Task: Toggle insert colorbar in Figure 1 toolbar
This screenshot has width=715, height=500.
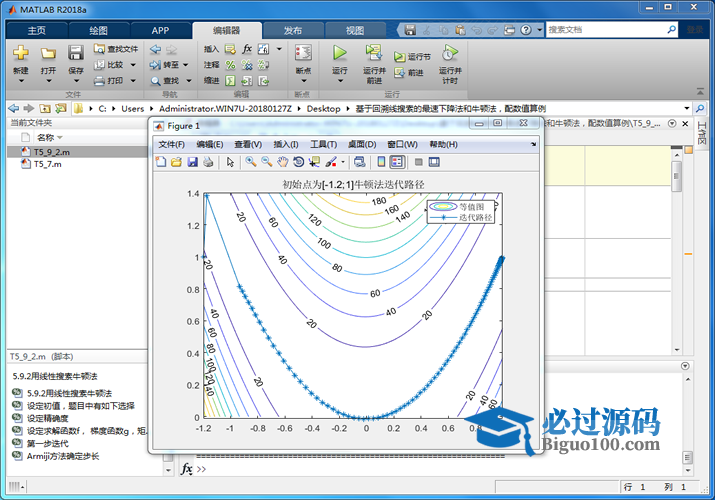Action: [381, 162]
